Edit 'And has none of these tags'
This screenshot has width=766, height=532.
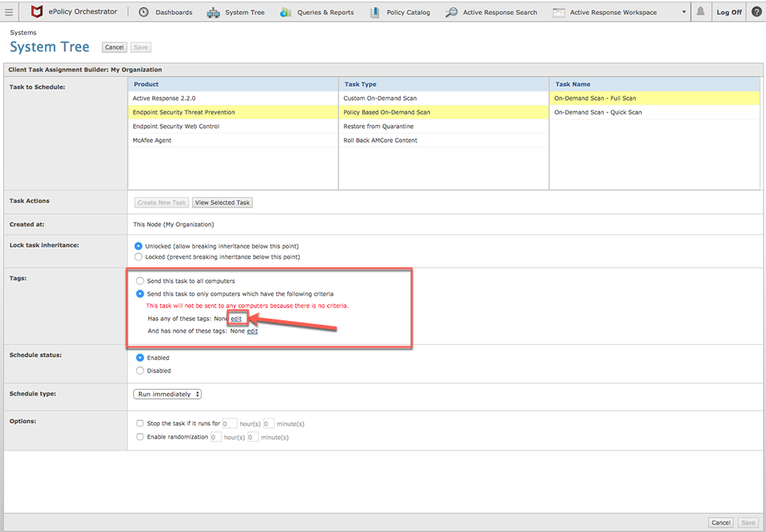tap(252, 331)
